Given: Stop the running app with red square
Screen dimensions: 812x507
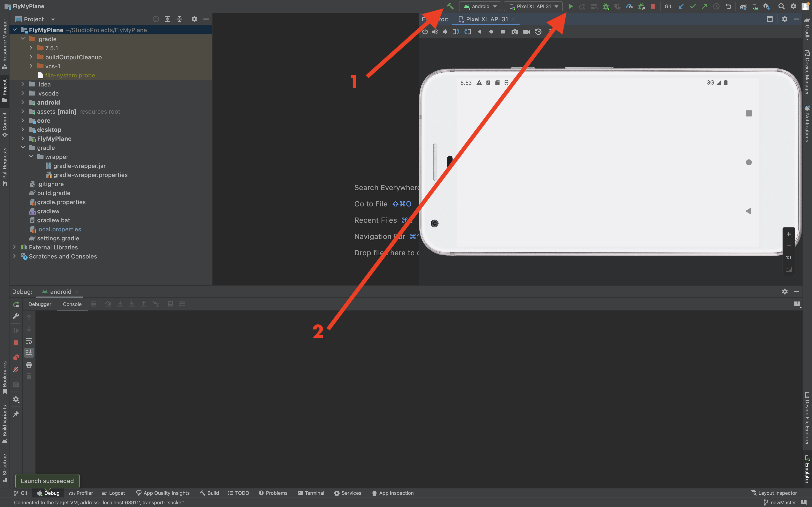Looking at the screenshot, I should (653, 6).
